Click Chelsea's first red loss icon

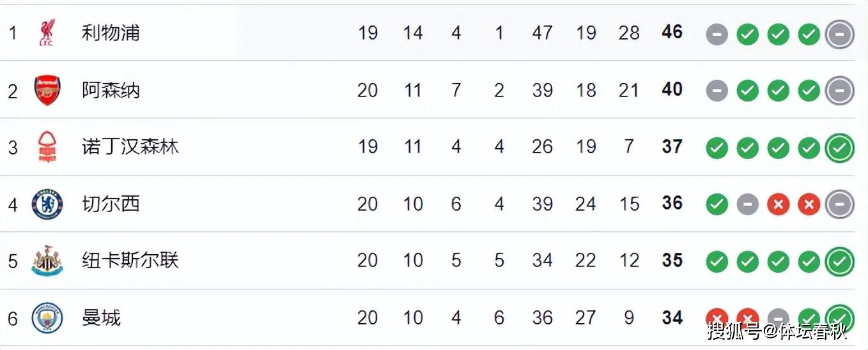pos(778,204)
